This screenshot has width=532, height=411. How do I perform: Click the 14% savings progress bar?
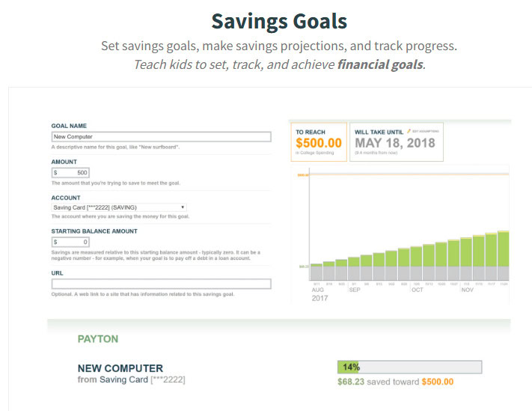409,368
